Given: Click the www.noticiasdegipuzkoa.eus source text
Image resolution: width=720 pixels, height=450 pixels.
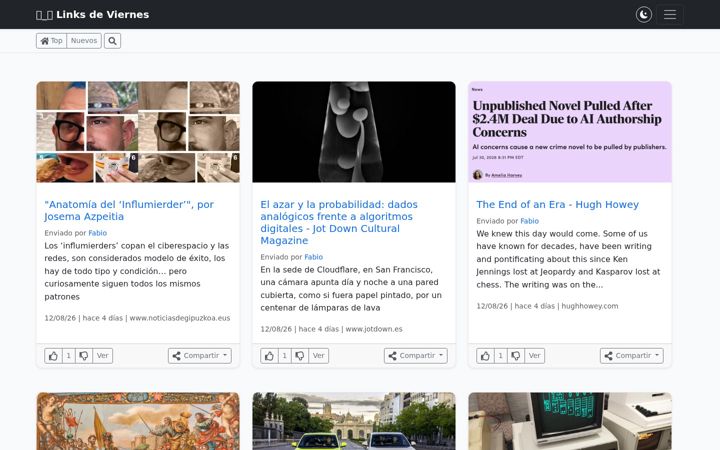Looking at the screenshot, I should (x=180, y=318).
